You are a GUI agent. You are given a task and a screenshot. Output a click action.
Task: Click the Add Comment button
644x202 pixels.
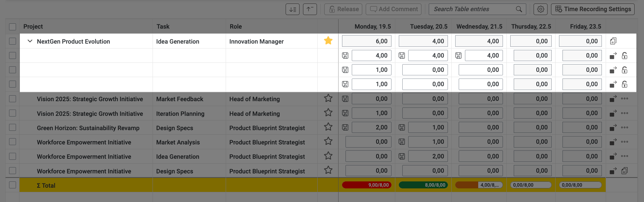[x=394, y=9]
